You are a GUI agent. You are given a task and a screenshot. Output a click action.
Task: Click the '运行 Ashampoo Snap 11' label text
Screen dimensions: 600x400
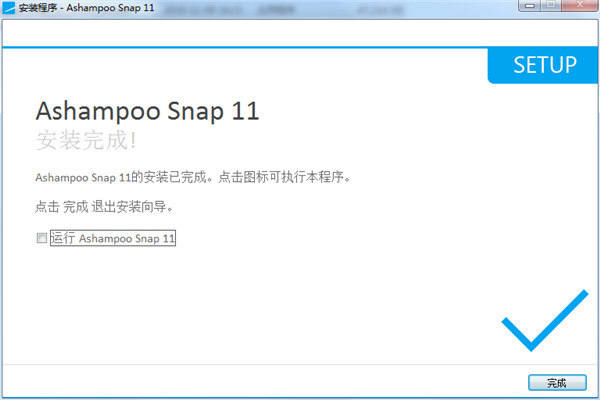coord(113,238)
